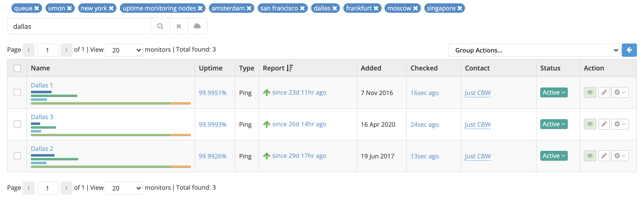
Task: Tick the Dallas 1 row checkbox
Action: coord(17,92)
